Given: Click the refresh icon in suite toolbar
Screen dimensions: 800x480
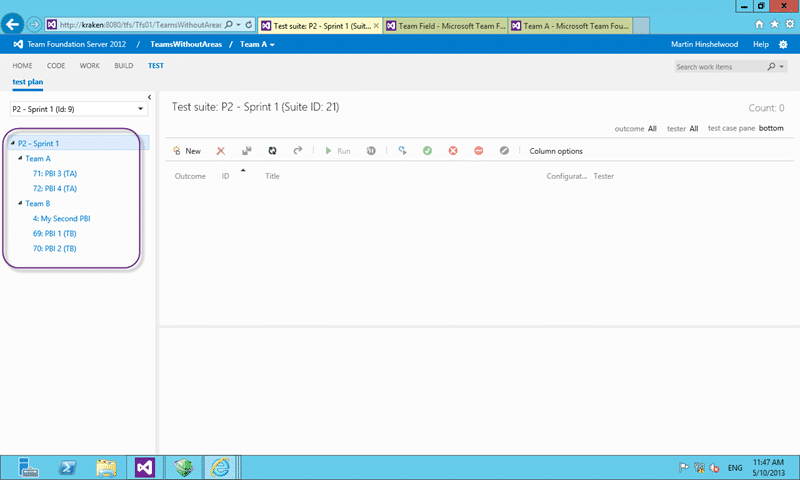Looking at the screenshot, I should [272, 150].
